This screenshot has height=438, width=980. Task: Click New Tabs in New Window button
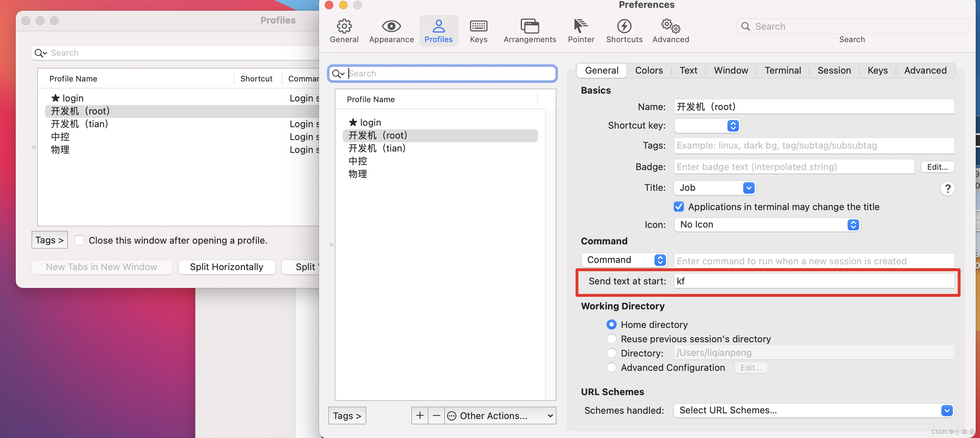(102, 267)
